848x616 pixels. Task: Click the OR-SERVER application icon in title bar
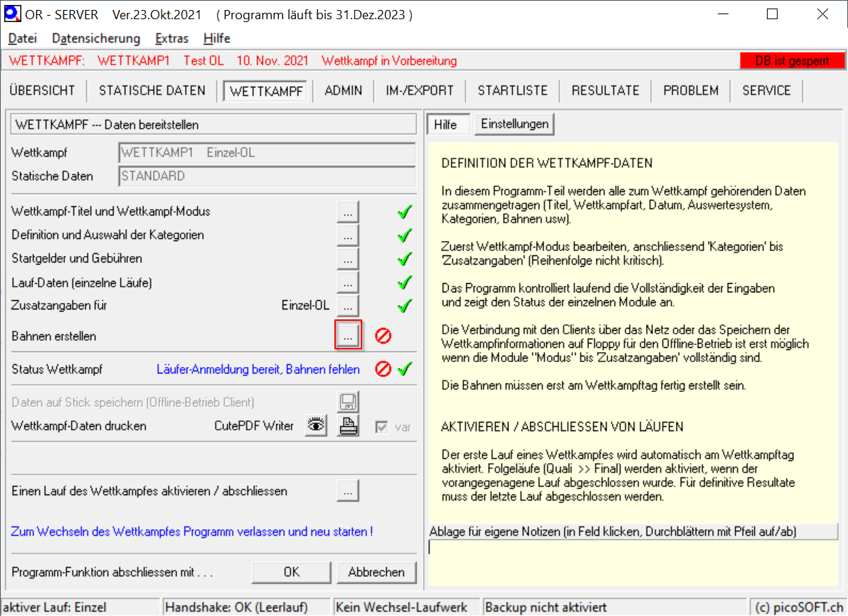tap(12, 14)
